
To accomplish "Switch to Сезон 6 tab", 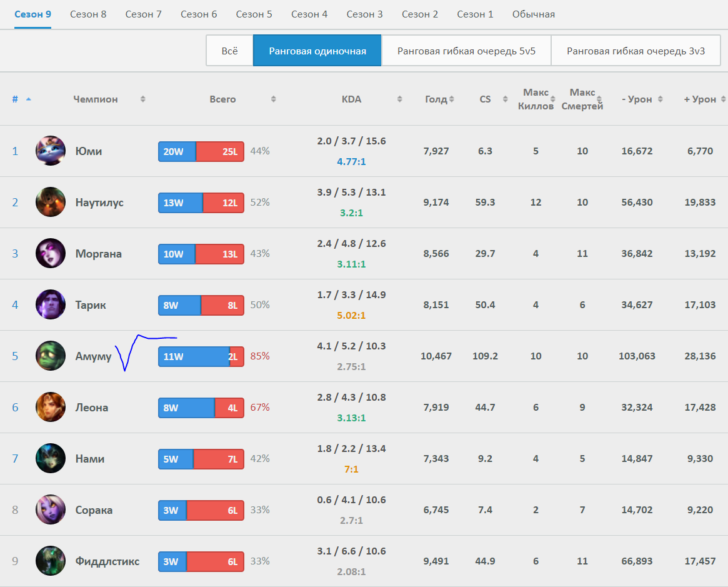I will (x=199, y=14).
